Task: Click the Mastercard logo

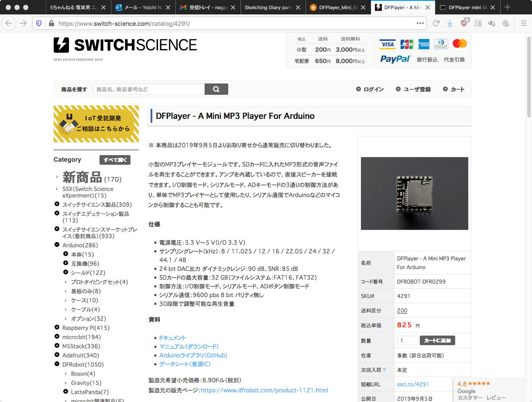Action: tap(460, 43)
